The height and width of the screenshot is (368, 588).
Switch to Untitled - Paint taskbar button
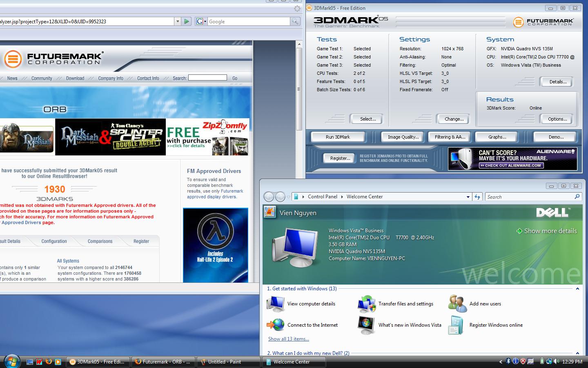(229, 362)
